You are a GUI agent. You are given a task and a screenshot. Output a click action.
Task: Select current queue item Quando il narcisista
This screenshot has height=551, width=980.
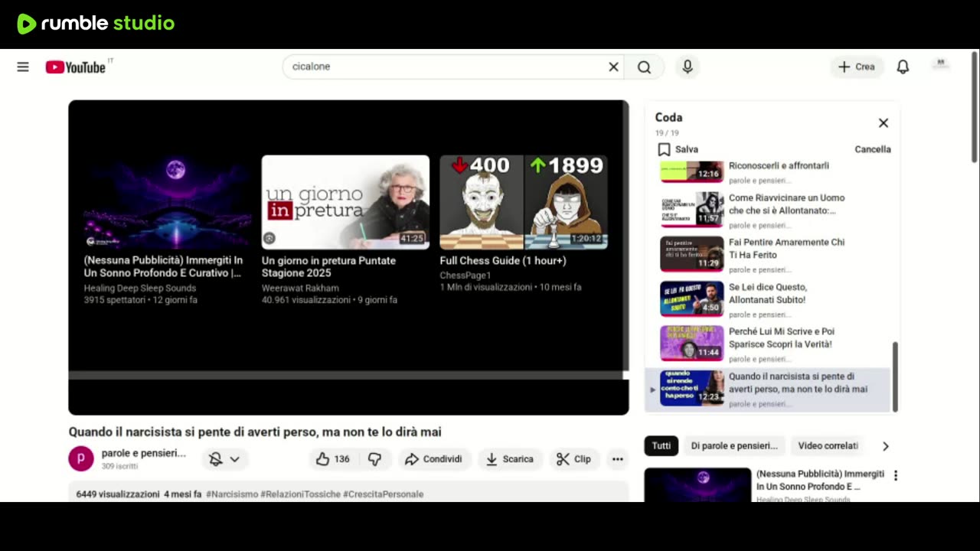click(x=769, y=389)
